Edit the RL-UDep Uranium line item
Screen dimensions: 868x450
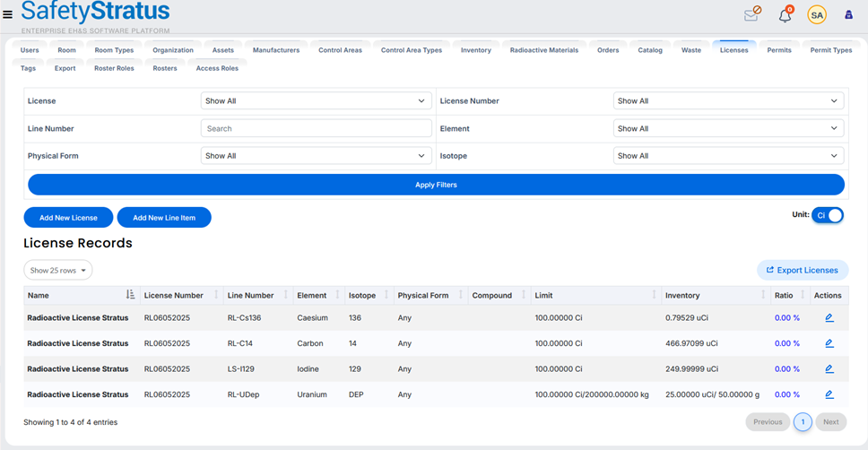point(829,394)
